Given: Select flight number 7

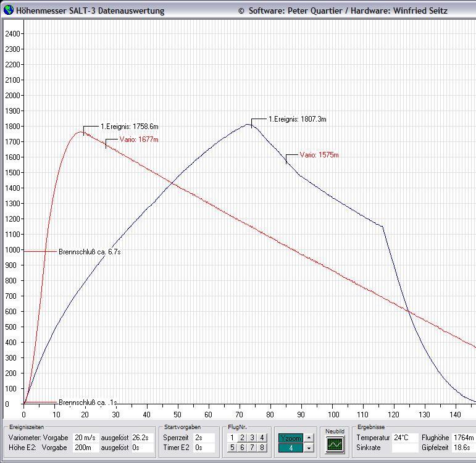Looking at the screenshot, I should tap(252, 447).
